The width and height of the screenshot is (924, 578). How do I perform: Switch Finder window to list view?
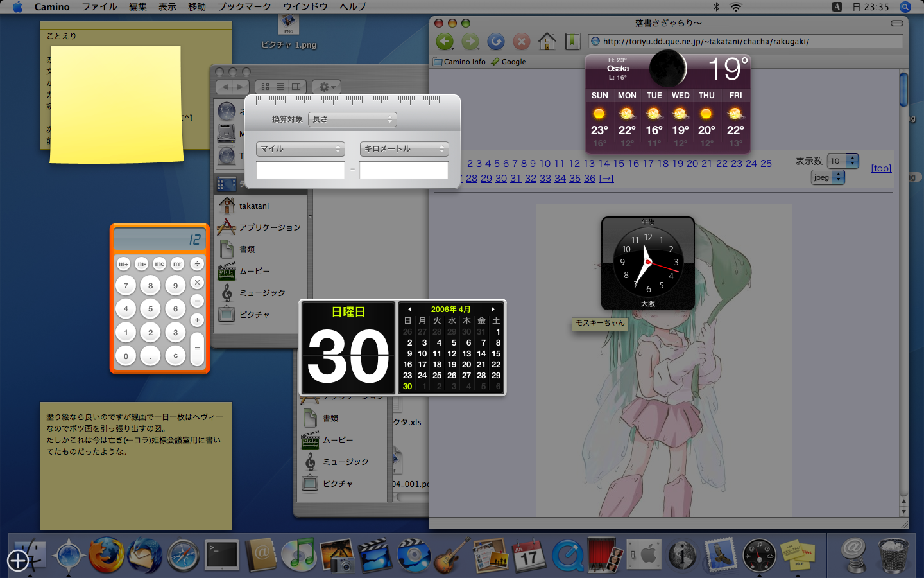pos(280,87)
